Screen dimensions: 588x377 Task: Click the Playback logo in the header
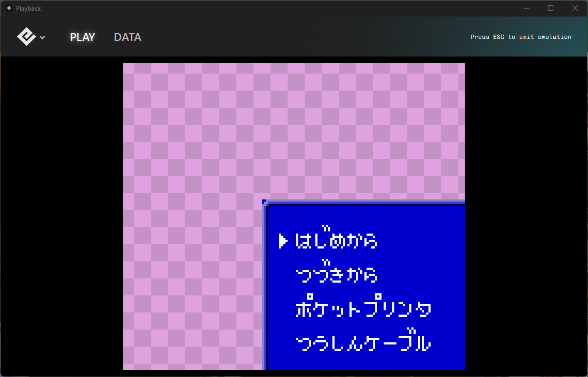26,37
